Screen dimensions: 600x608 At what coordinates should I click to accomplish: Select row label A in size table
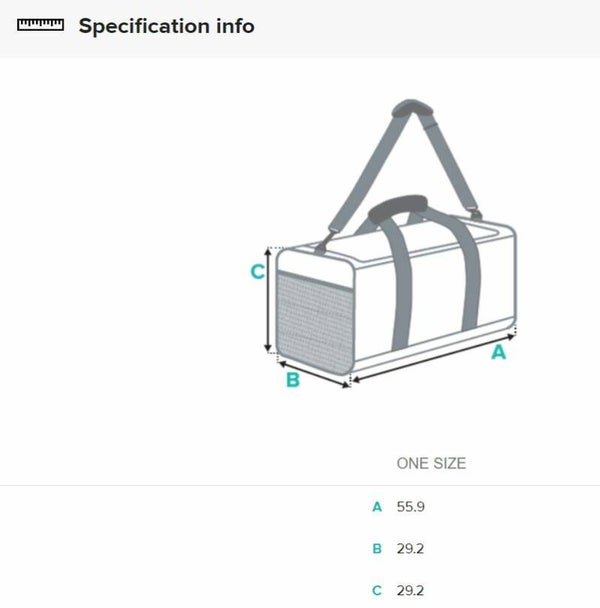coord(377,507)
